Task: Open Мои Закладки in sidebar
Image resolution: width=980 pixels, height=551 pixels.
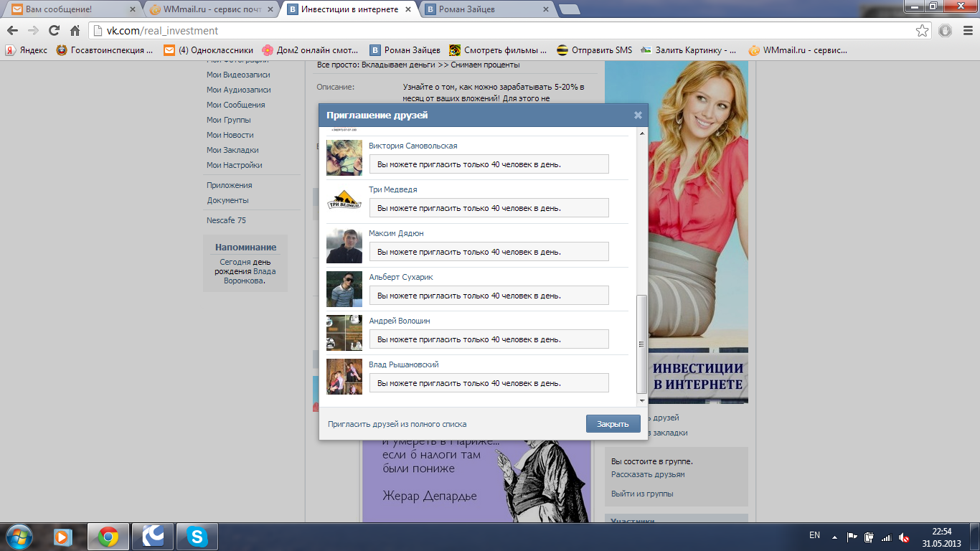Action: click(x=232, y=150)
